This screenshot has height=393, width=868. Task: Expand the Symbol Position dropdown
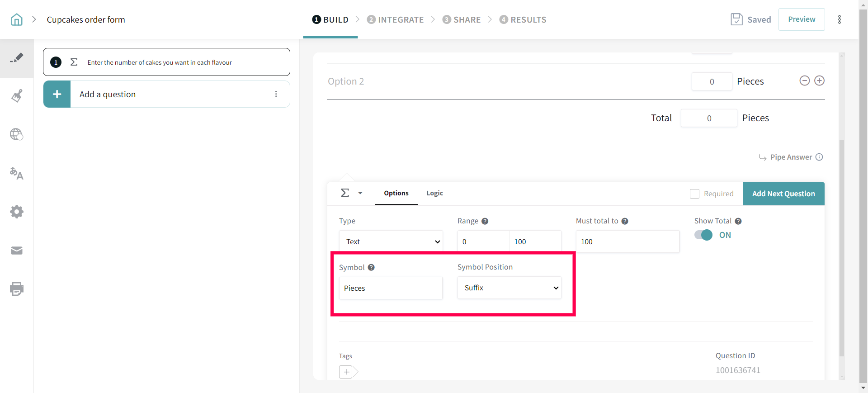[509, 288]
